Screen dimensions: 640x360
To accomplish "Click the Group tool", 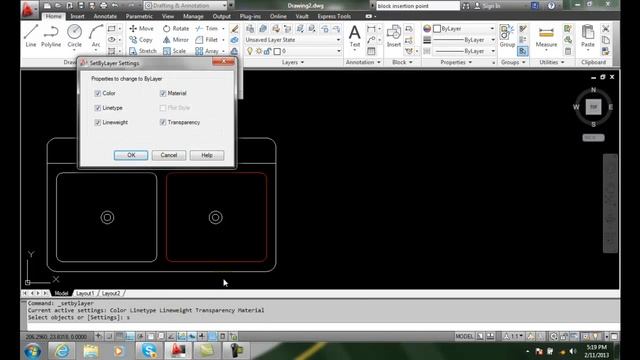I will point(507,36).
